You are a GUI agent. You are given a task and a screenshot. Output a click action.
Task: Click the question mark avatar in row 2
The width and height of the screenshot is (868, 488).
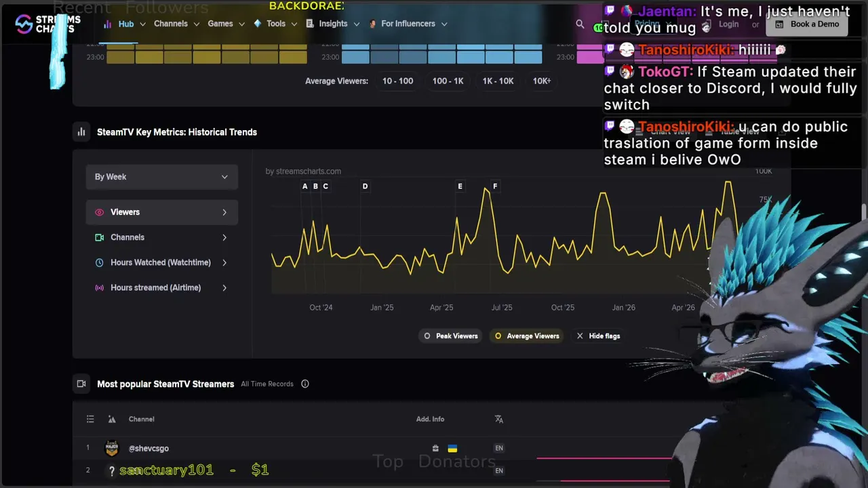coord(112,471)
